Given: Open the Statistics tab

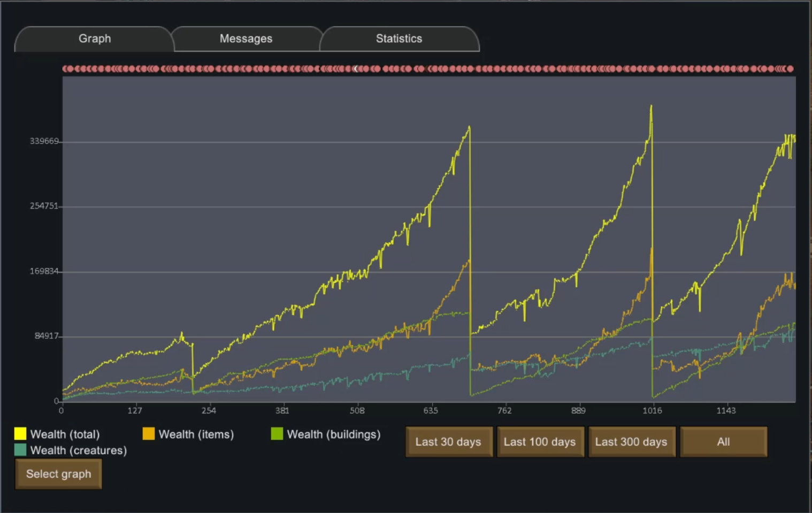Looking at the screenshot, I should click(x=399, y=39).
